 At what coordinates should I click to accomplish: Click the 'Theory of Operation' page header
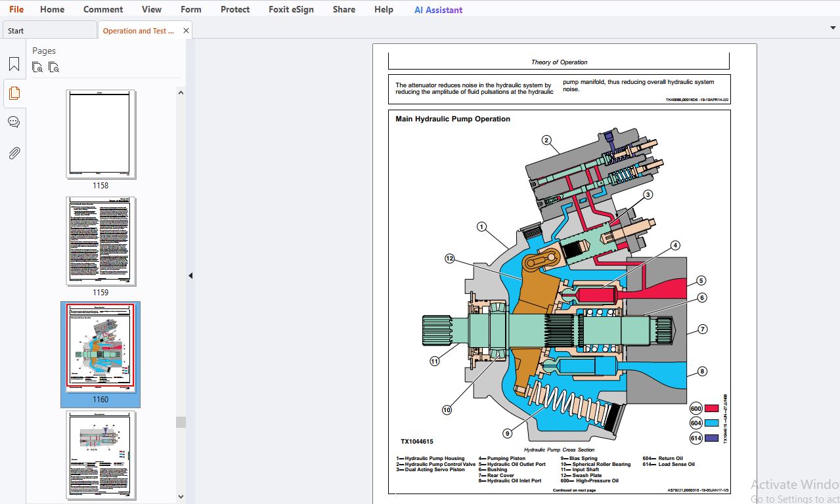tap(559, 62)
